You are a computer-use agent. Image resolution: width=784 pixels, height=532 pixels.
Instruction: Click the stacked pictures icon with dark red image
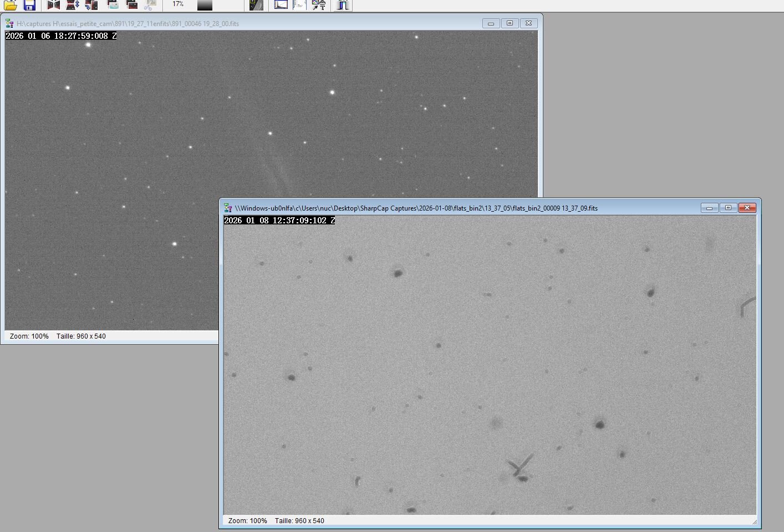131,5
